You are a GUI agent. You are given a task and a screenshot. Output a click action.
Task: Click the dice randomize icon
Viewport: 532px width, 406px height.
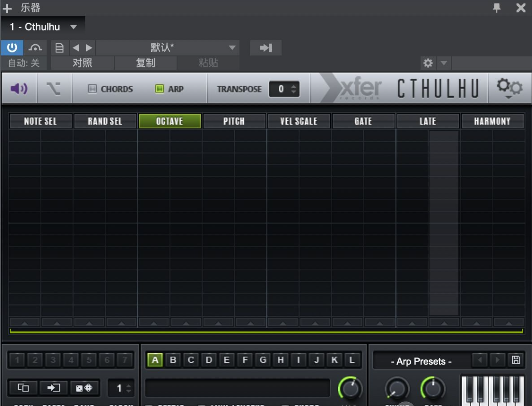pyautogui.click(x=84, y=388)
